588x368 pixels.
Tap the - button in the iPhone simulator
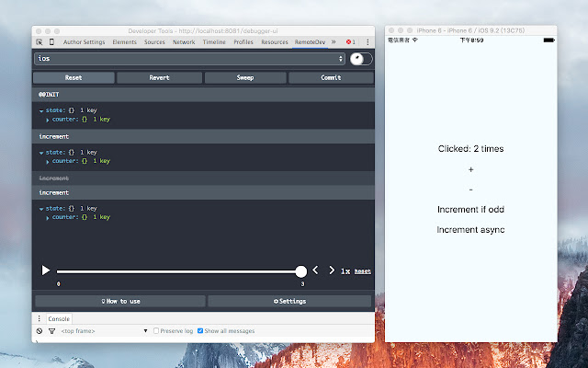470,190
